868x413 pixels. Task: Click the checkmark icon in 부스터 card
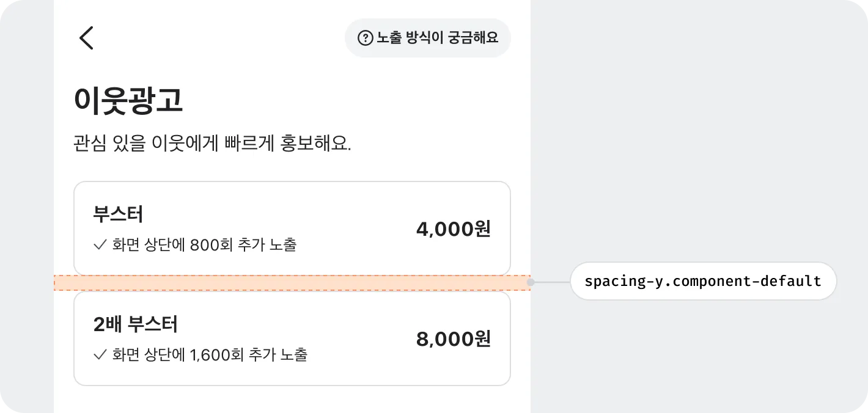(100, 245)
